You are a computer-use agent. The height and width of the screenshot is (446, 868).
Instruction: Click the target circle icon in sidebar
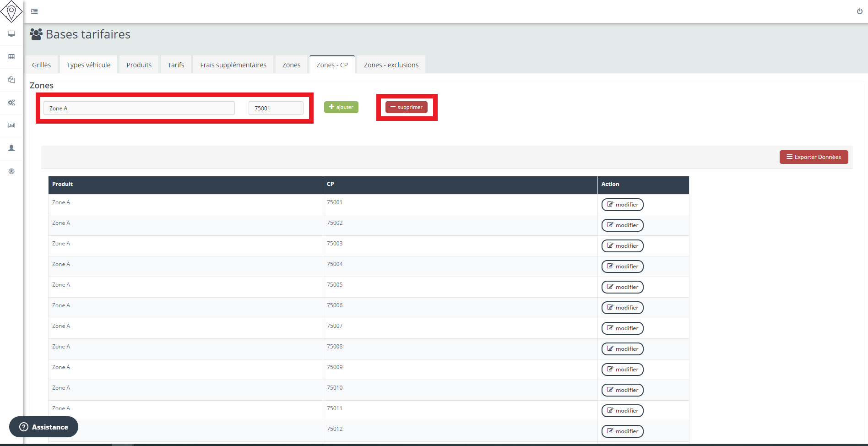11,171
